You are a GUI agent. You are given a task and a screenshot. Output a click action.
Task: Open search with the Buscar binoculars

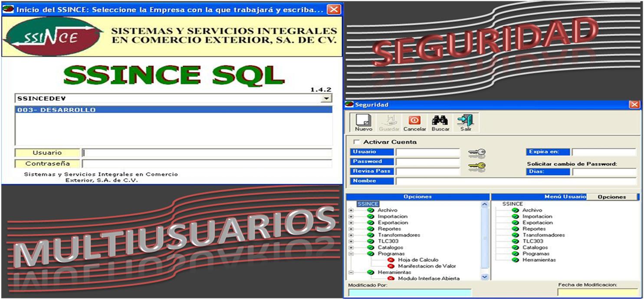[440, 121]
